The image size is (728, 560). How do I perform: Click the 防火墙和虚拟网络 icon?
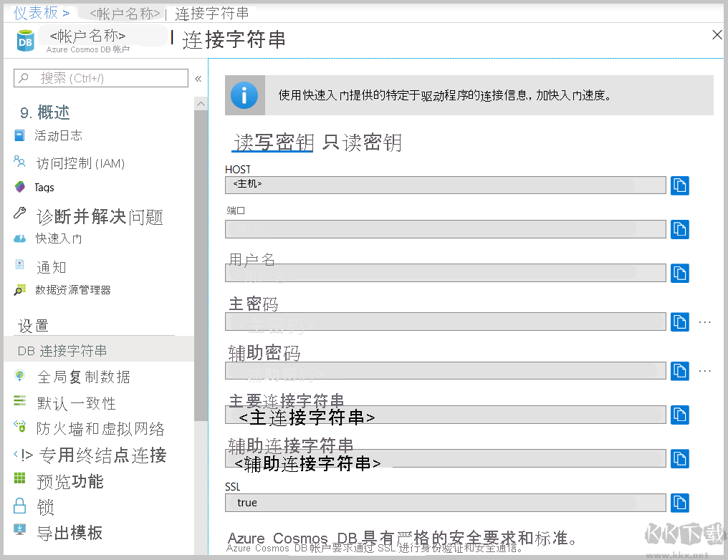tap(19, 426)
